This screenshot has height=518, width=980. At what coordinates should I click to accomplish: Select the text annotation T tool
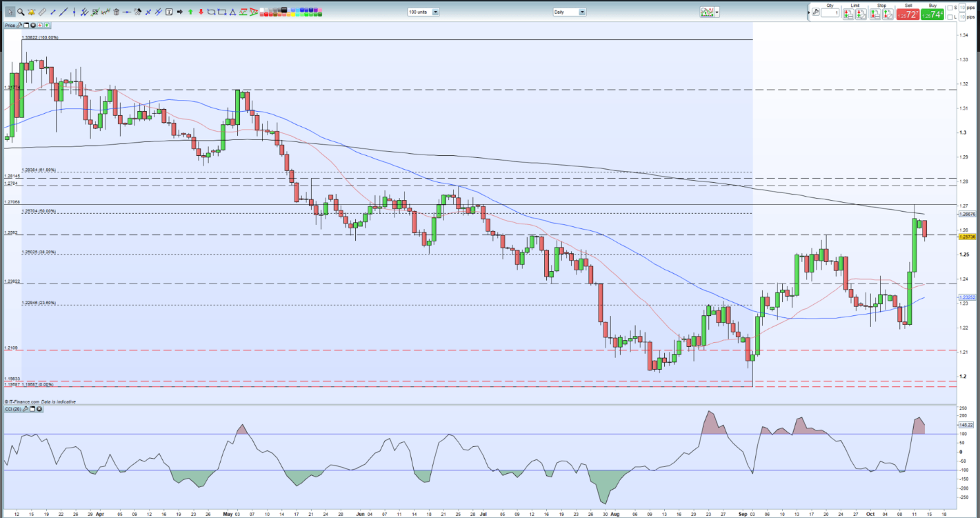point(169,12)
